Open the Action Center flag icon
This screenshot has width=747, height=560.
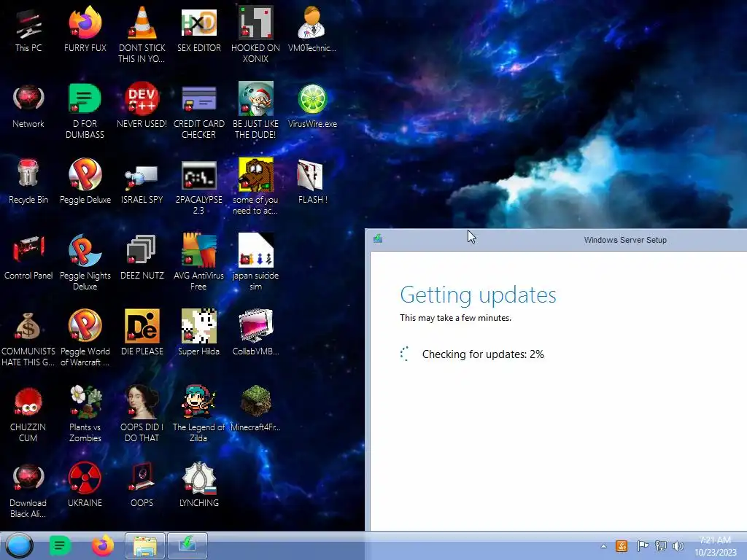coord(642,545)
